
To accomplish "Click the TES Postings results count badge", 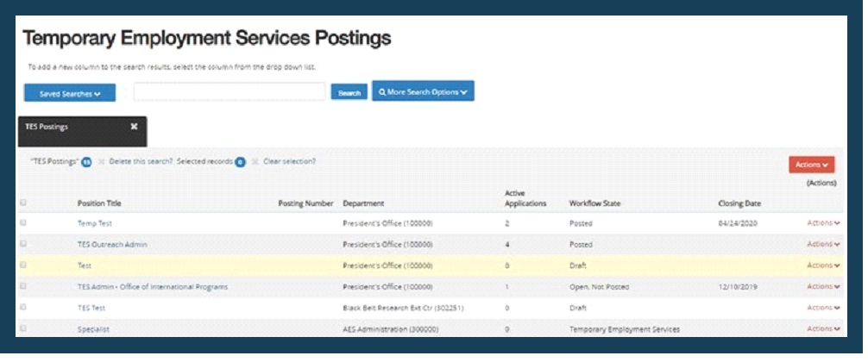I will click(86, 162).
